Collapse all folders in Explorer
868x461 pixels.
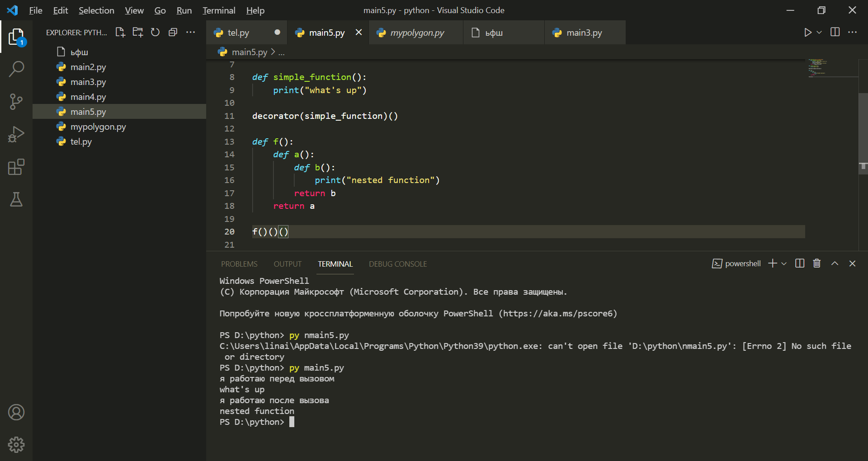(x=173, y=32)
